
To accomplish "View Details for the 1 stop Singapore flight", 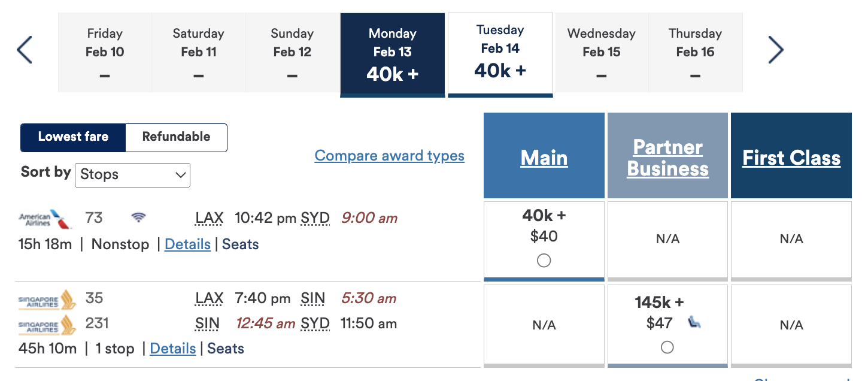I will click(172, 349).
